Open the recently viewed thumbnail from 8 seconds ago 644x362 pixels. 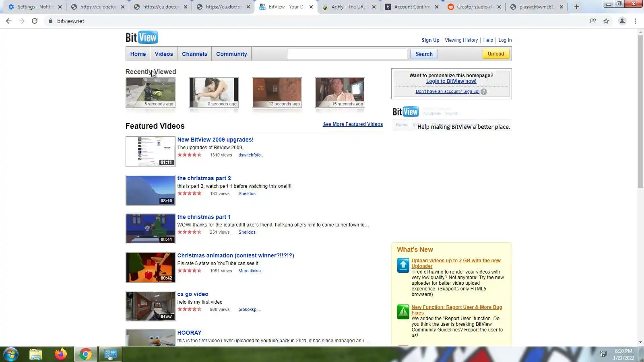click(214, 93)
